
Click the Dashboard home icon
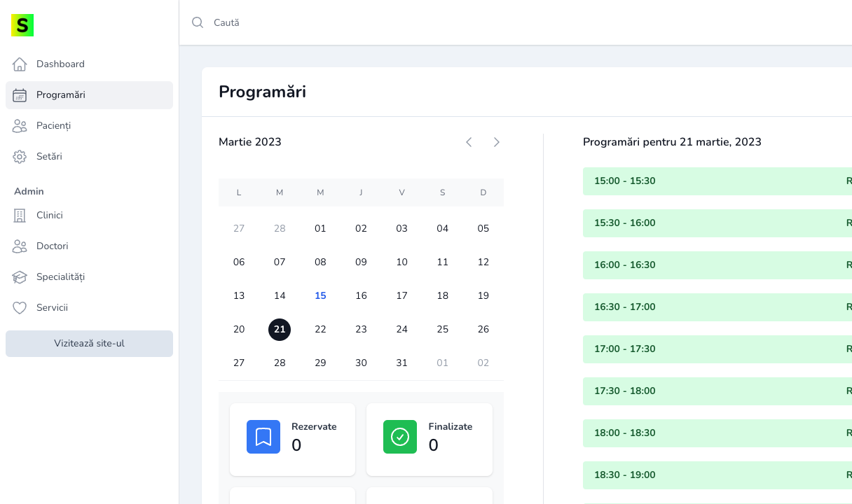(20, 64)
